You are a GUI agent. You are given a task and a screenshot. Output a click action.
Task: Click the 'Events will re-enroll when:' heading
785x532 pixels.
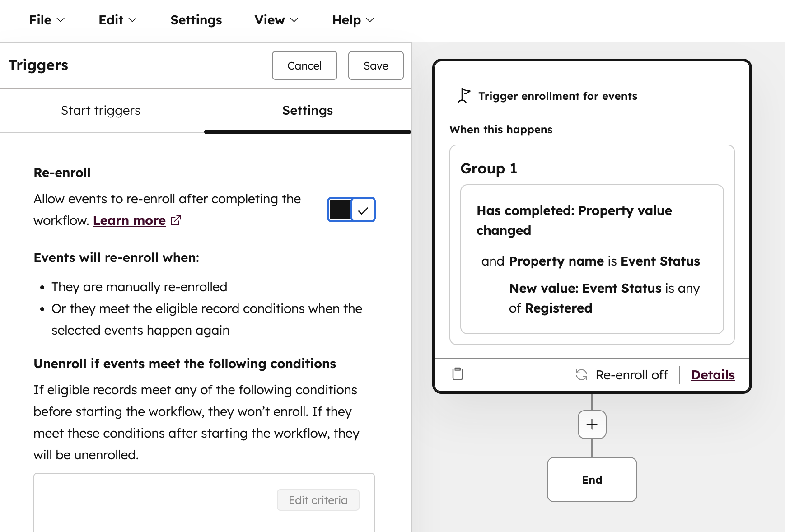(117, 257)
